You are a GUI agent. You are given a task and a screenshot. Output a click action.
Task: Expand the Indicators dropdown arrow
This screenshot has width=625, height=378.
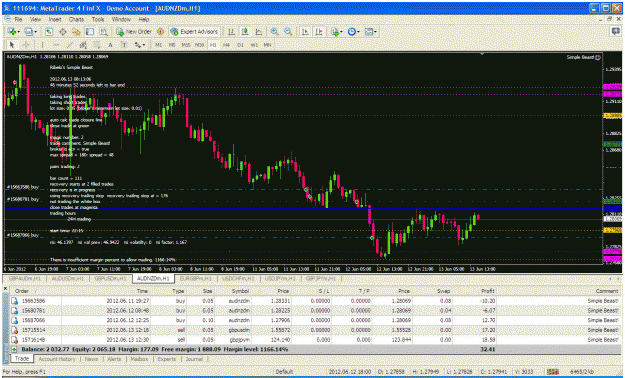pos(341,32)
